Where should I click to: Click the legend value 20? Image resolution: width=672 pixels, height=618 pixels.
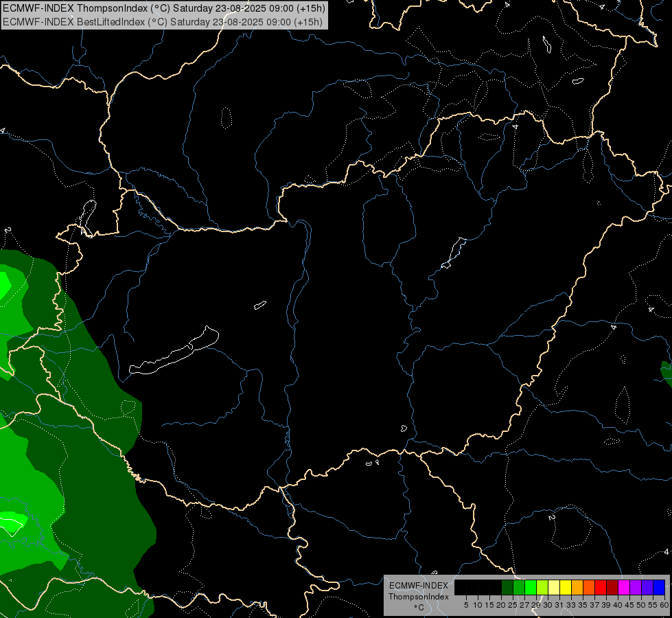pyautogui.click(x=502, y=605)
